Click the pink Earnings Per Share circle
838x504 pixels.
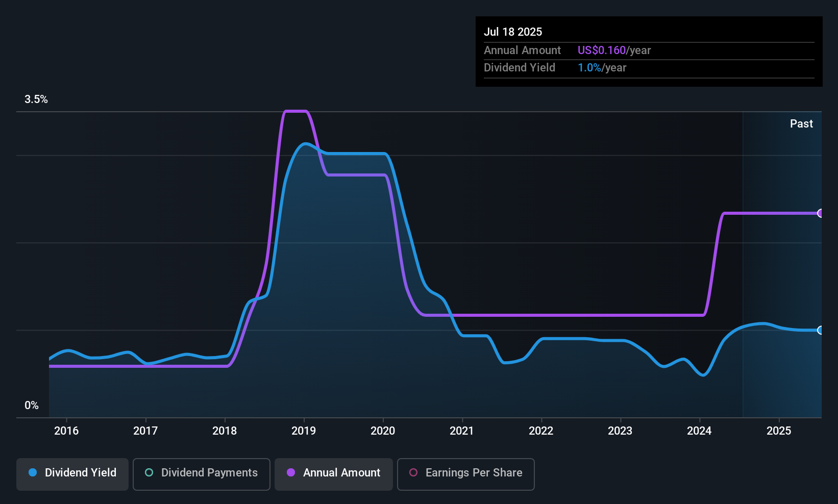413,472
